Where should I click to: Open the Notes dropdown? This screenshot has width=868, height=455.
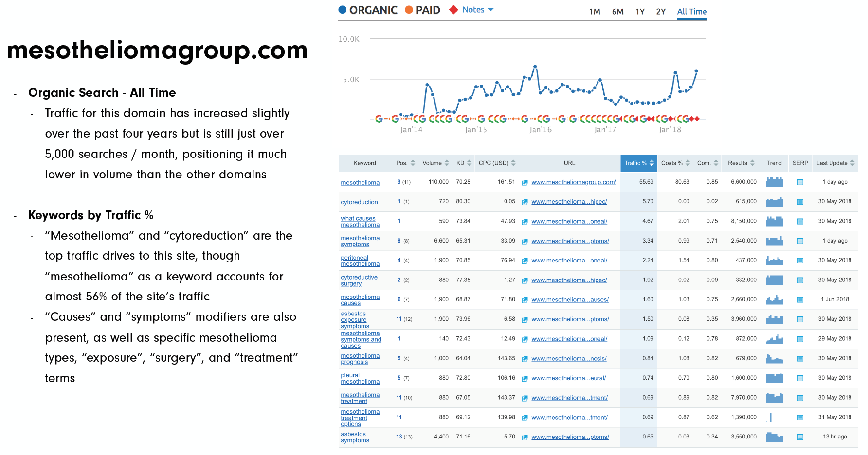(477, 10)
